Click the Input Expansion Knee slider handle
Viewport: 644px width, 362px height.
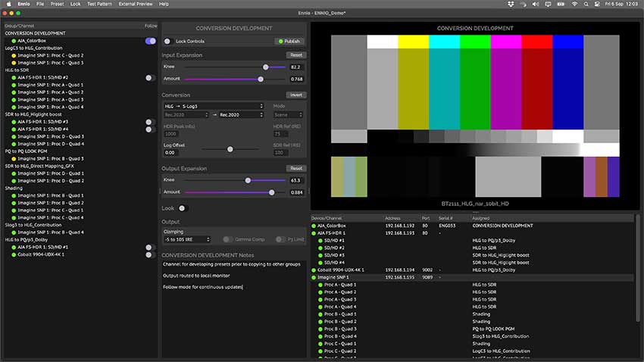[x=264, y=67]
